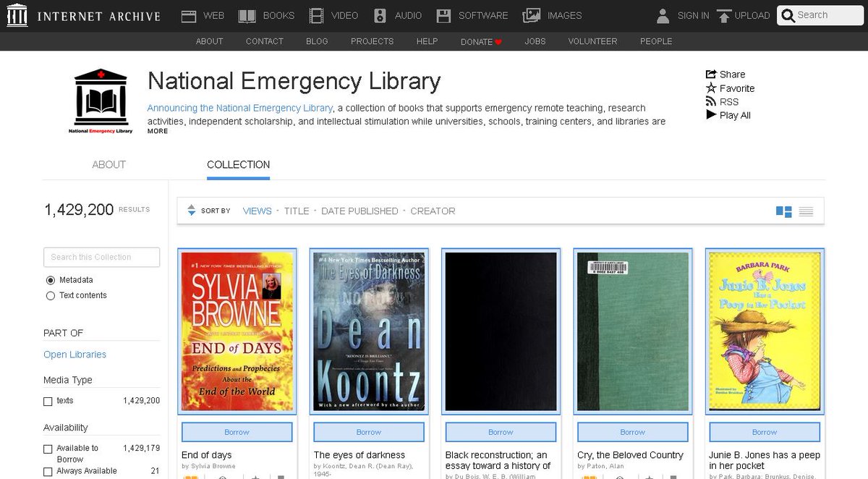
Task: Open the JOBS menu item
Action: click(535, 41)
